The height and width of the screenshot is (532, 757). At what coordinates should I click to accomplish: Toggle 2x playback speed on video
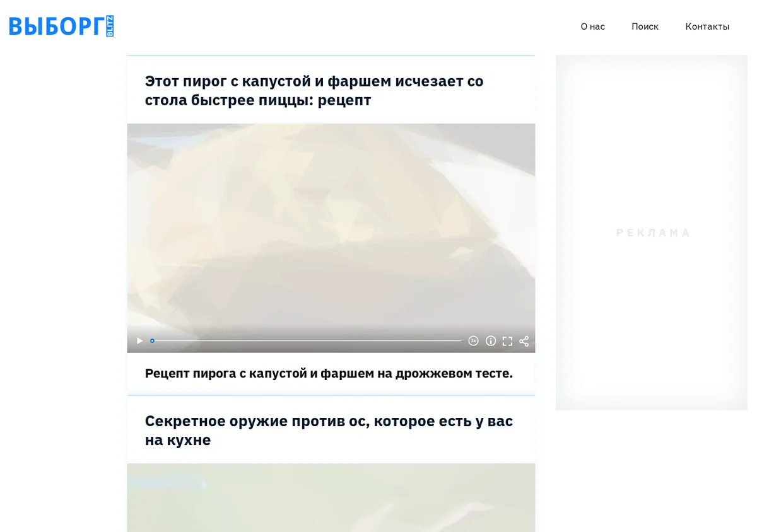[473, 341]
